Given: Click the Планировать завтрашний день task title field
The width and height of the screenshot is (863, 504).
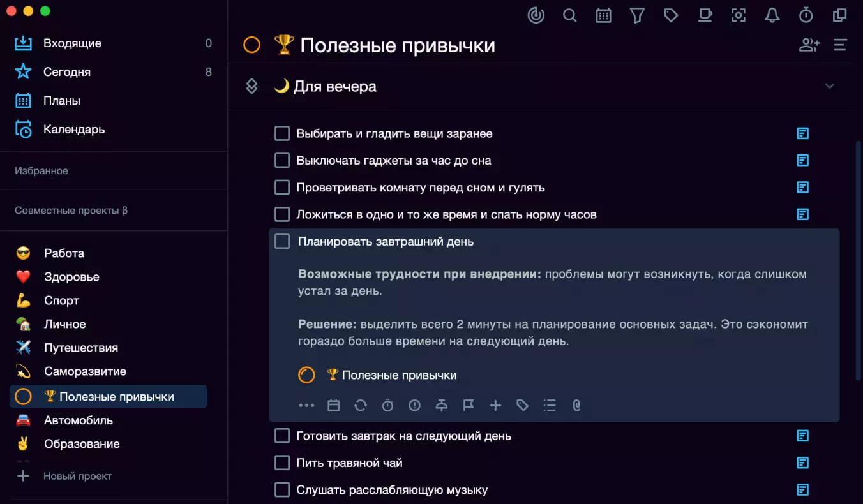Looking at the screenshot, I should 386,242.
